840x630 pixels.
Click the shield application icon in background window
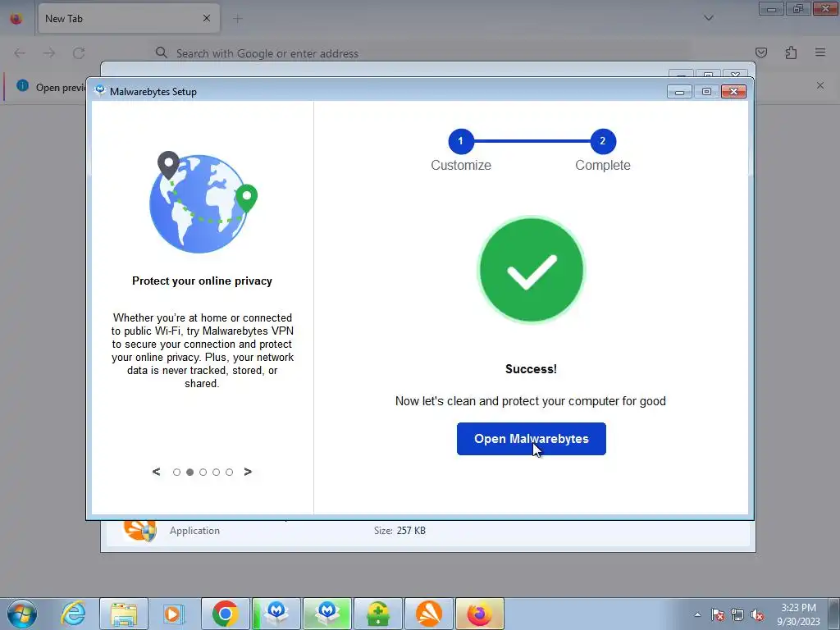(139, 531)
